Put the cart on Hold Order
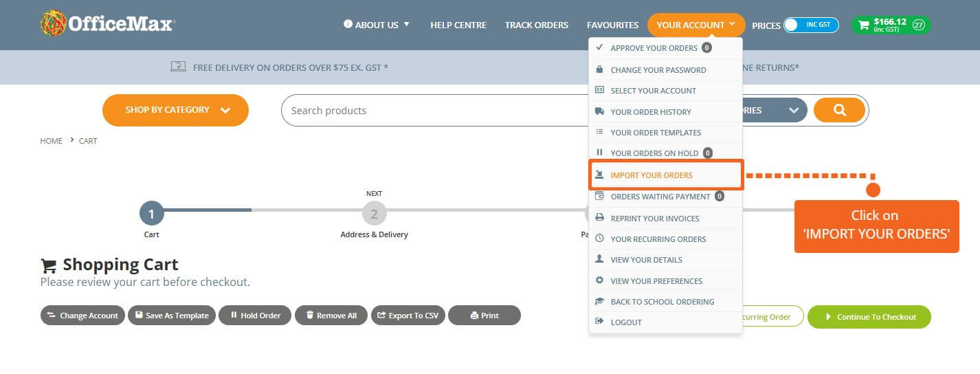 pyautogui.click(x=255, y=316)
